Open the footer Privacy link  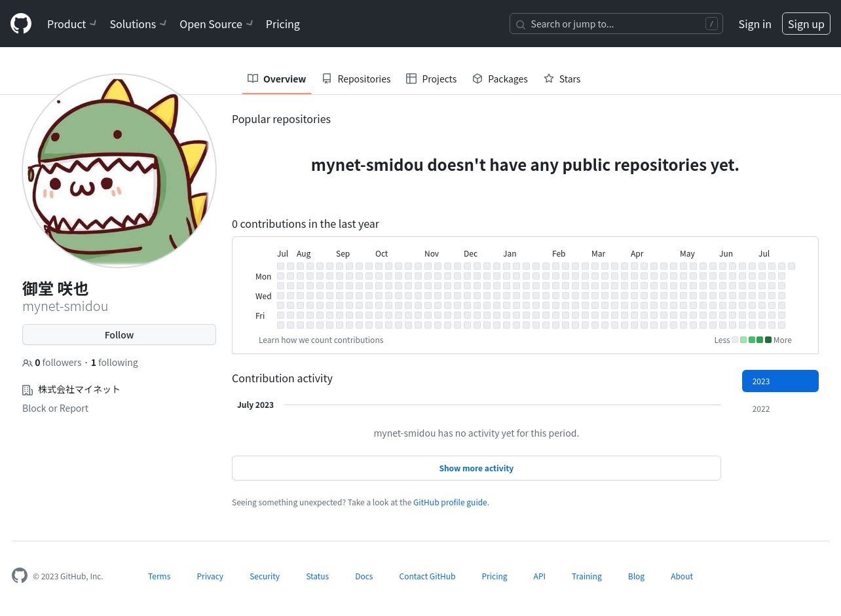pyautogui.click(x=210, y=576)
